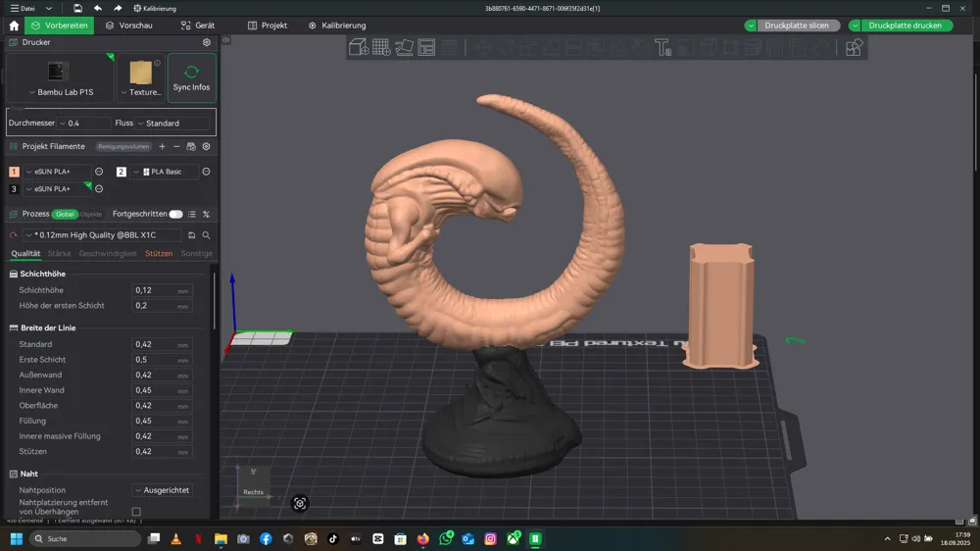The height and width of the screenshot is (551, 980).
Task: Open Fluss Standard dropdown
Action: pos(172,124)
